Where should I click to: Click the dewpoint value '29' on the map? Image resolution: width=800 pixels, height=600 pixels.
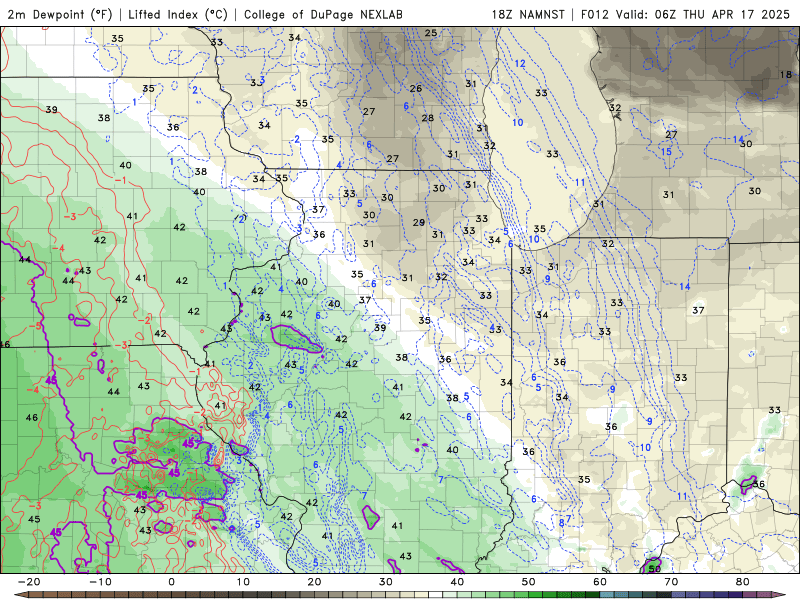[x=419, y=222]
